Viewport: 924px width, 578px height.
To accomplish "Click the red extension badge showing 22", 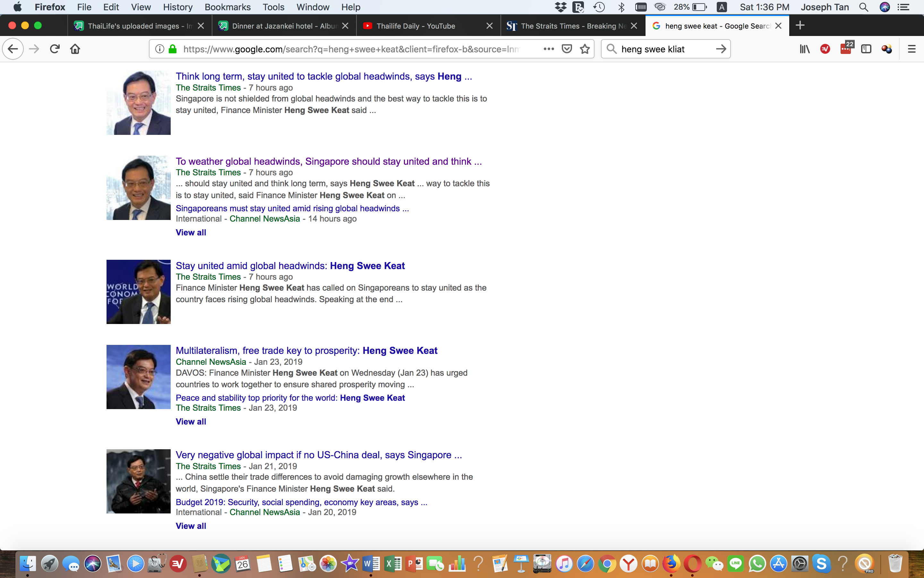I will tap(846, 48).
